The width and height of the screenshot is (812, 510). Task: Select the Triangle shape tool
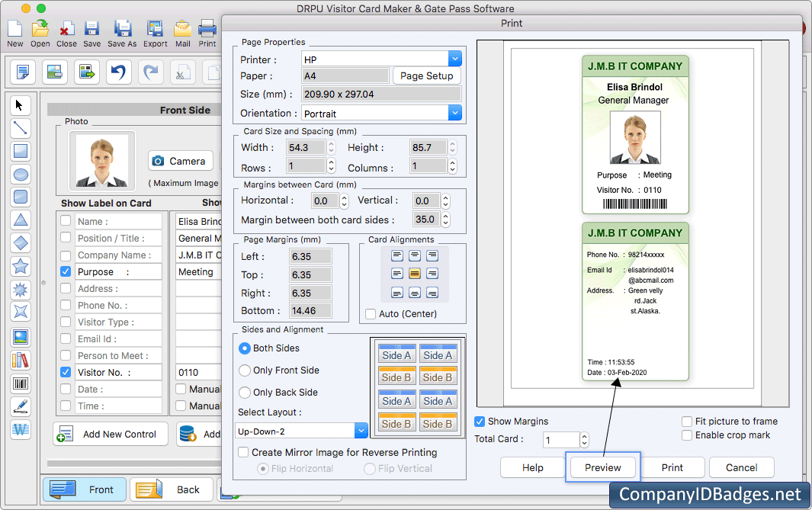click(20, 220)
